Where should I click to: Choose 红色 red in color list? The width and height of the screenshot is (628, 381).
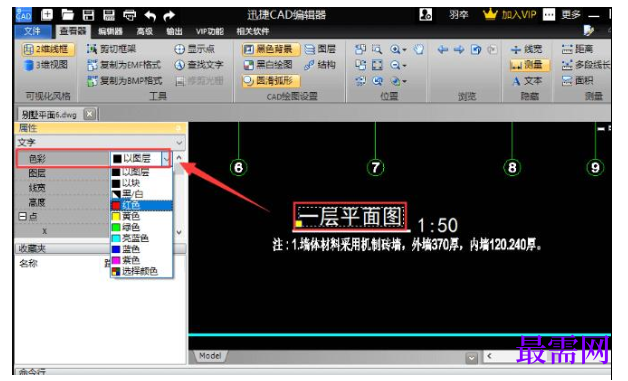tap(142, 205)
